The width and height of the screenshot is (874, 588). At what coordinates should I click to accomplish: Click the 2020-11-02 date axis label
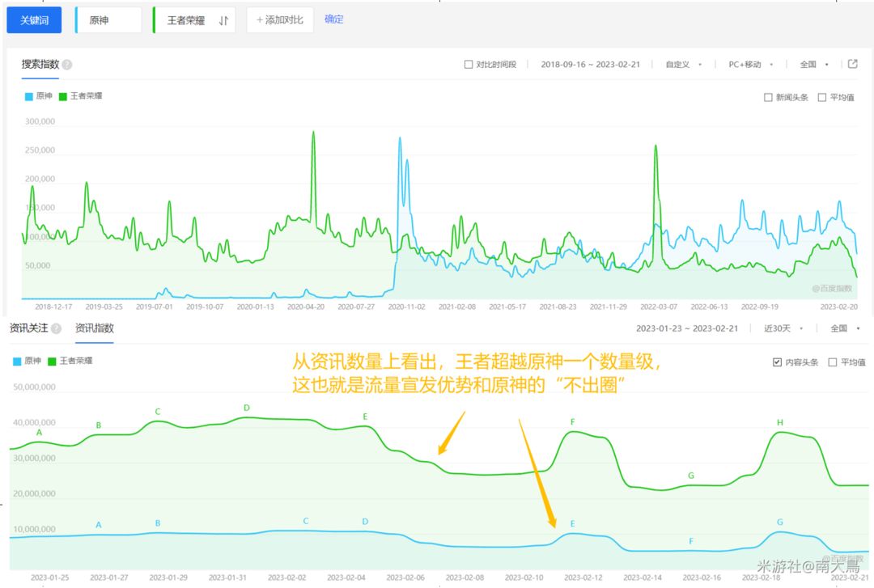click(406, 307)
